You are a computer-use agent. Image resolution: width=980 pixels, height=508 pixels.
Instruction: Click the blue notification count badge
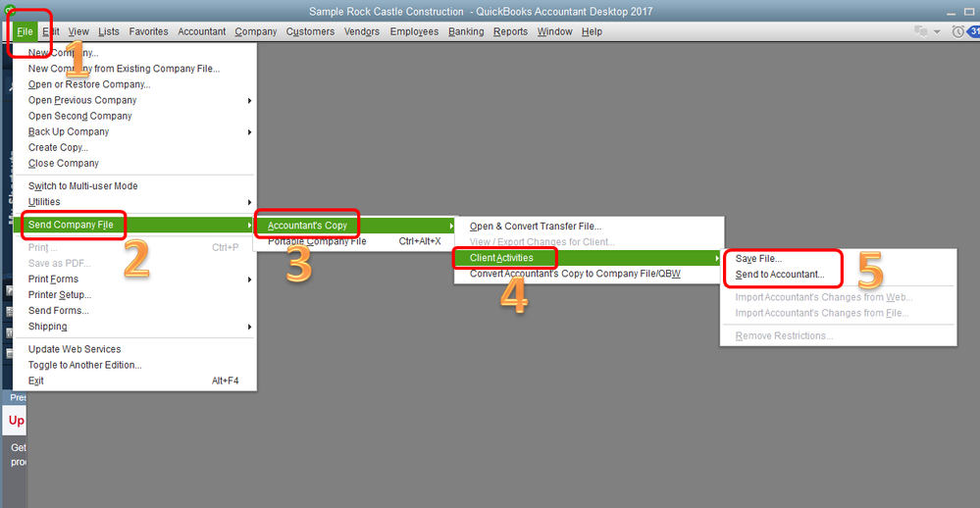click(974, 31)
